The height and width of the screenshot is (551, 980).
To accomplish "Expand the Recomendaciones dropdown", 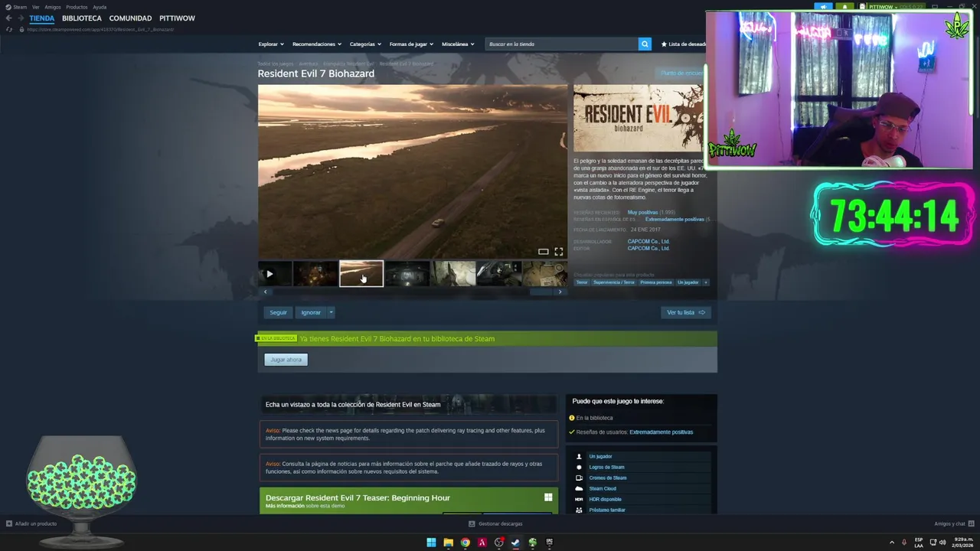I will tap(317, 44).
